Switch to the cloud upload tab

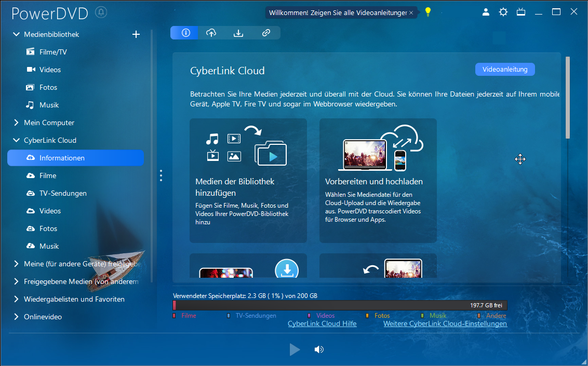(x=211, y=33)
